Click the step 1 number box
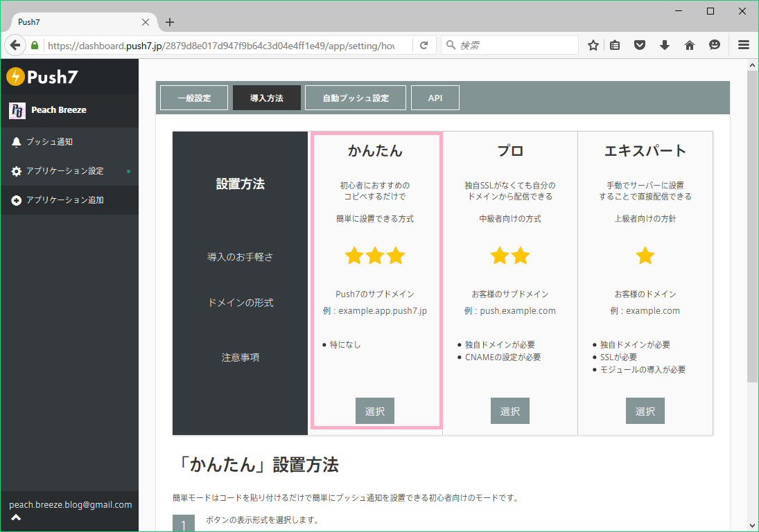 click(184, 523)
